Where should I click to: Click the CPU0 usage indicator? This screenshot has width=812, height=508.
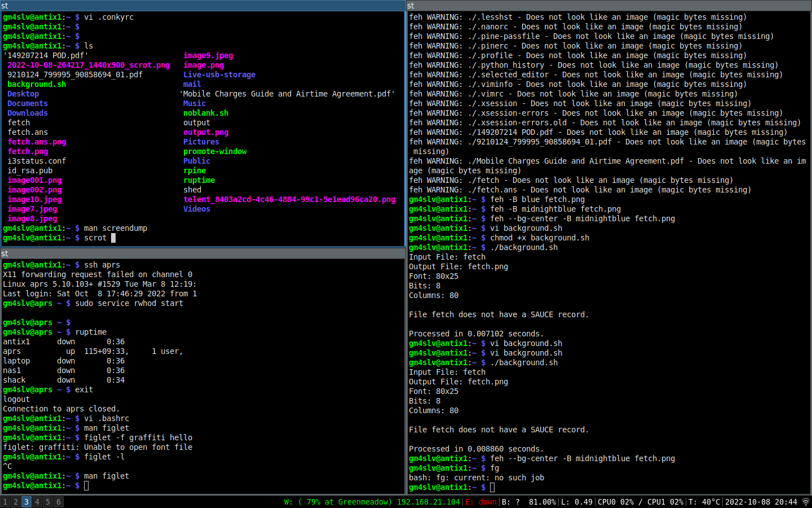point(616,502)
